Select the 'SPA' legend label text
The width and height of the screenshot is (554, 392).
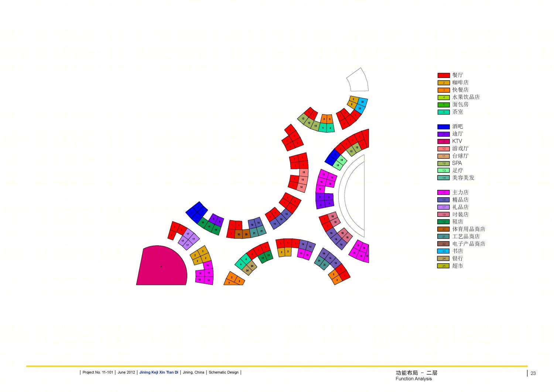point(457,163)
